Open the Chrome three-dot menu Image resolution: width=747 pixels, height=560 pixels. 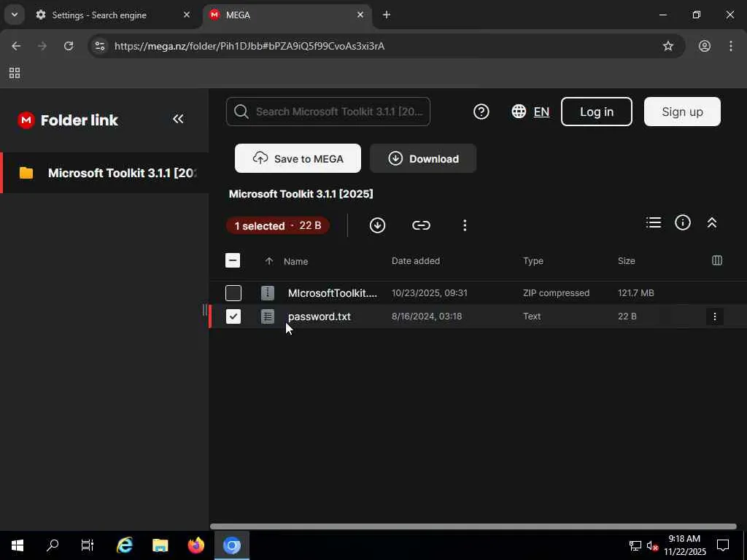(x=731, y=46)
